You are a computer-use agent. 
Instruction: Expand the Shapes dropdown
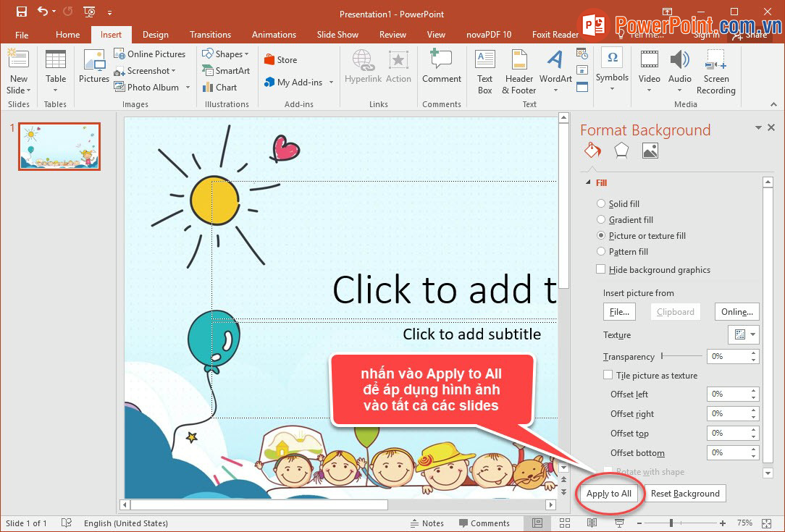tap(225, 54)
